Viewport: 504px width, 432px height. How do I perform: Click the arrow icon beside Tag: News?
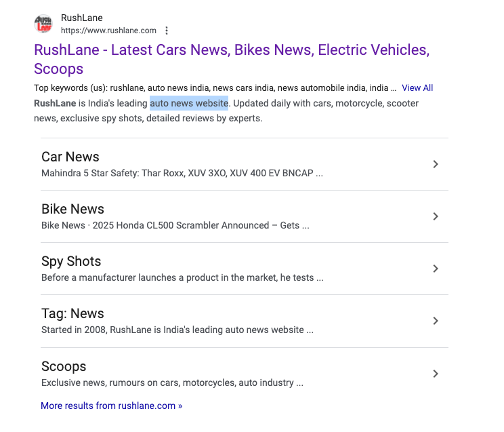(x=436, y=321)
